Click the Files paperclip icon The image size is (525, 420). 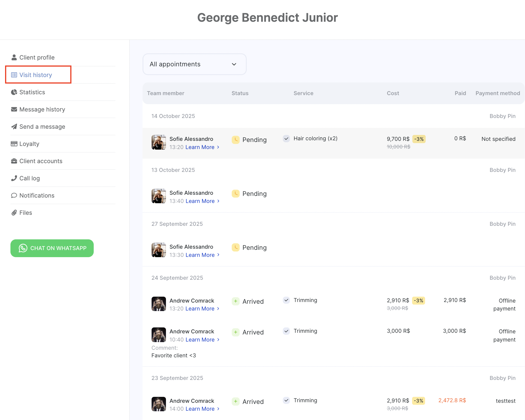click(14, 213)
